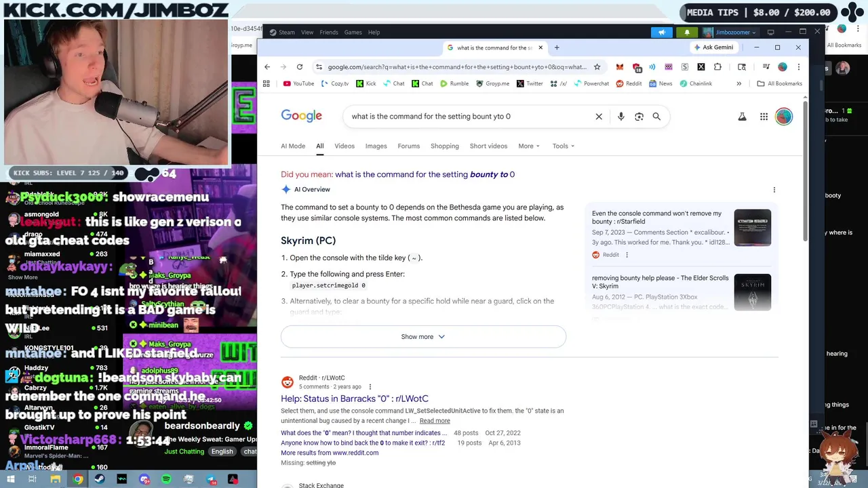
Task: Open AI Overview three-dot options
Action: pyautogui.click(x=774, y=190)
